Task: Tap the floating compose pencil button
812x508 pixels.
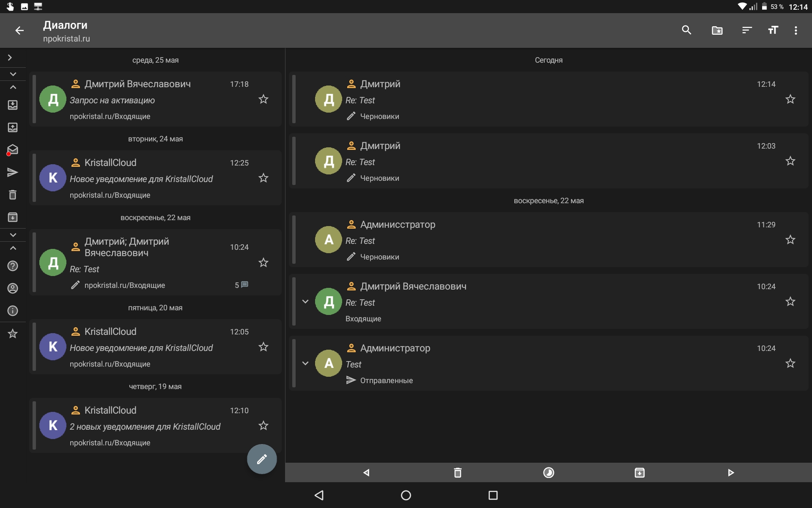Action: coord(262,459)
